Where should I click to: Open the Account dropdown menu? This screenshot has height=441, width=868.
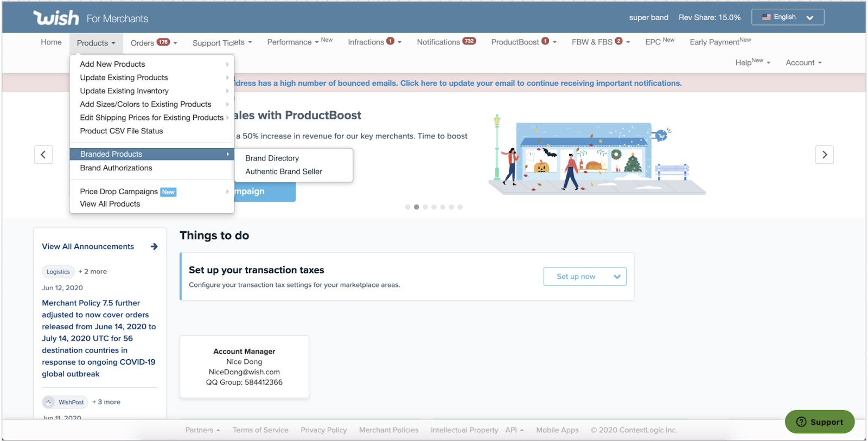803,63
